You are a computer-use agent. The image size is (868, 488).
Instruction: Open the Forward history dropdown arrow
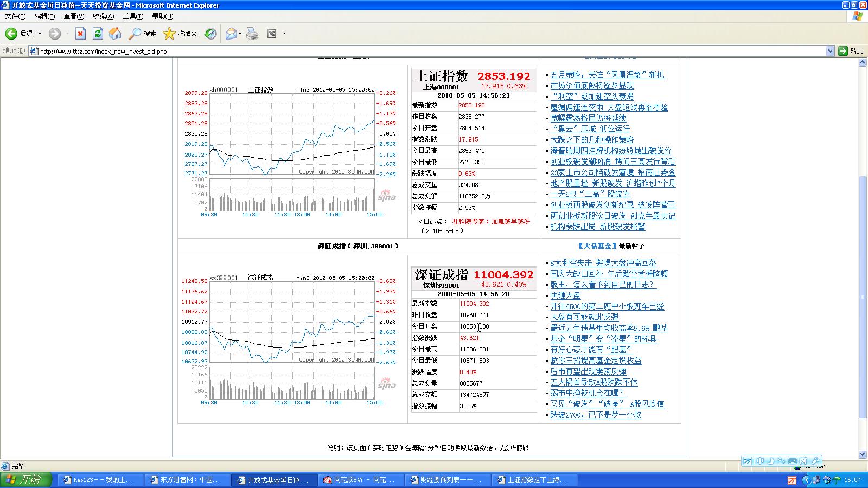click(67, 34)
